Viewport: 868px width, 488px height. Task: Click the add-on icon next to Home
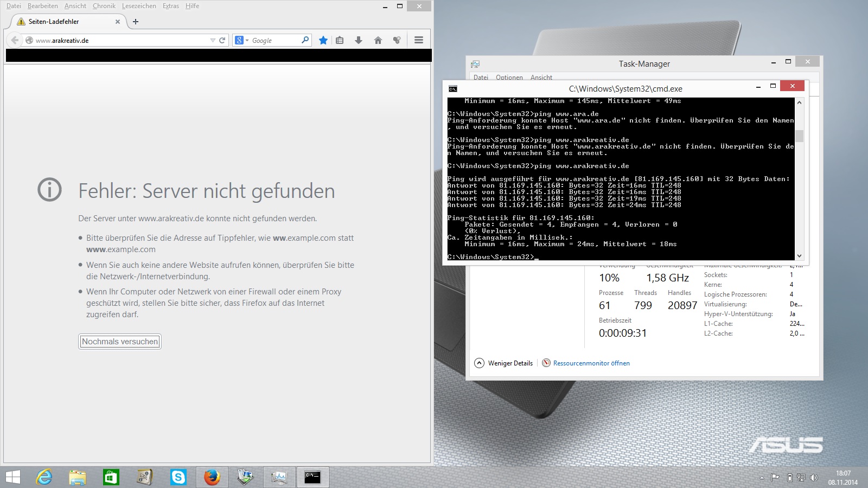coord(397,40)
